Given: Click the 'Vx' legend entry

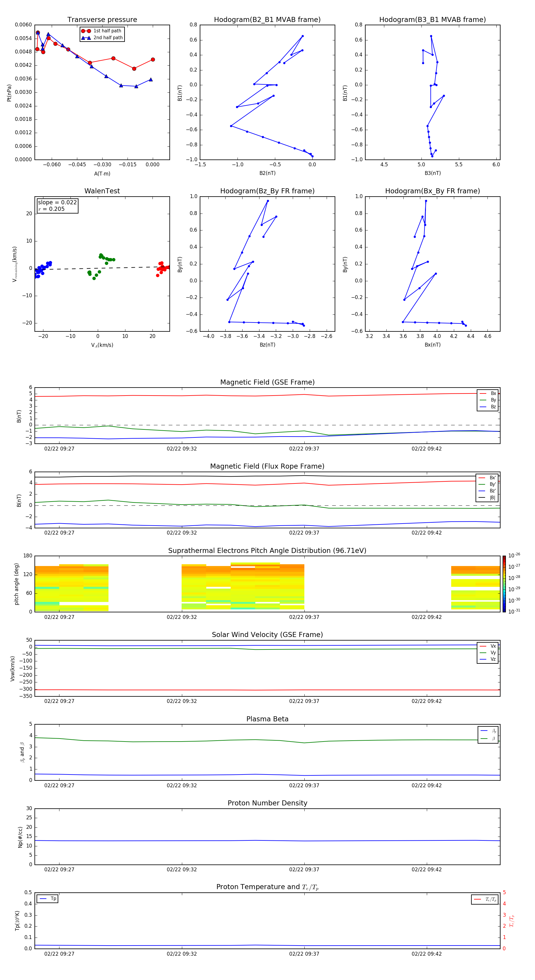Looking at the screenshot, I should (488, 647).
